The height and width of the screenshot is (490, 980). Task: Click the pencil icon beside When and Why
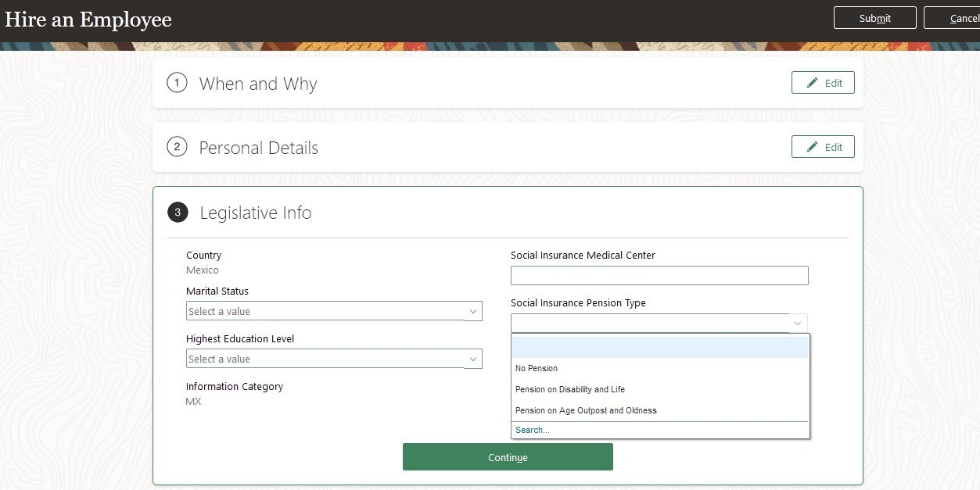pos(813,83)
